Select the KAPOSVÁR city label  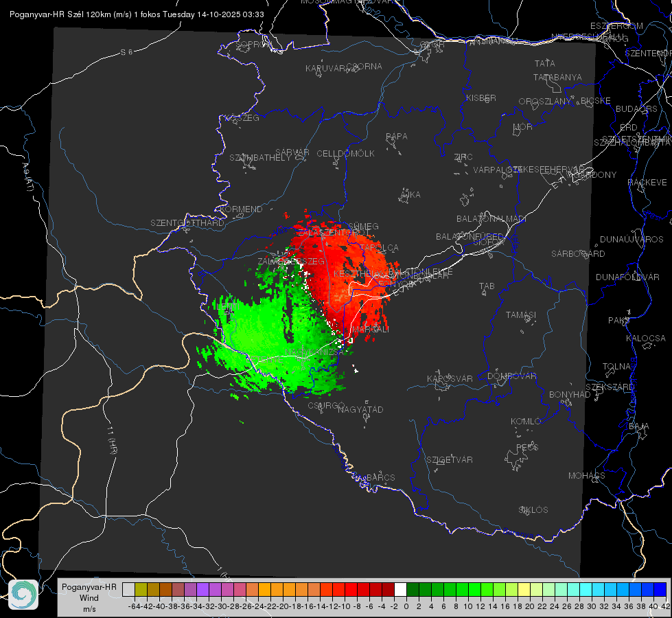pos(450,378)
